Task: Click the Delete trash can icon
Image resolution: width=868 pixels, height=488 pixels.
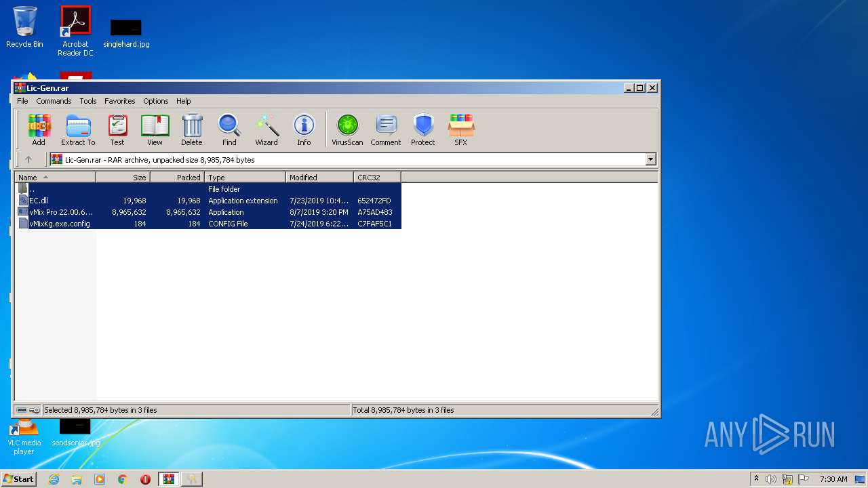Action: (x=192, y=130)
